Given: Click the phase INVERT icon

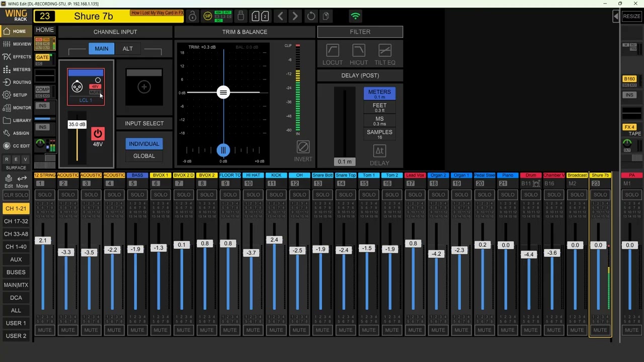Looking at the screenshot, I should coord(303,147).
